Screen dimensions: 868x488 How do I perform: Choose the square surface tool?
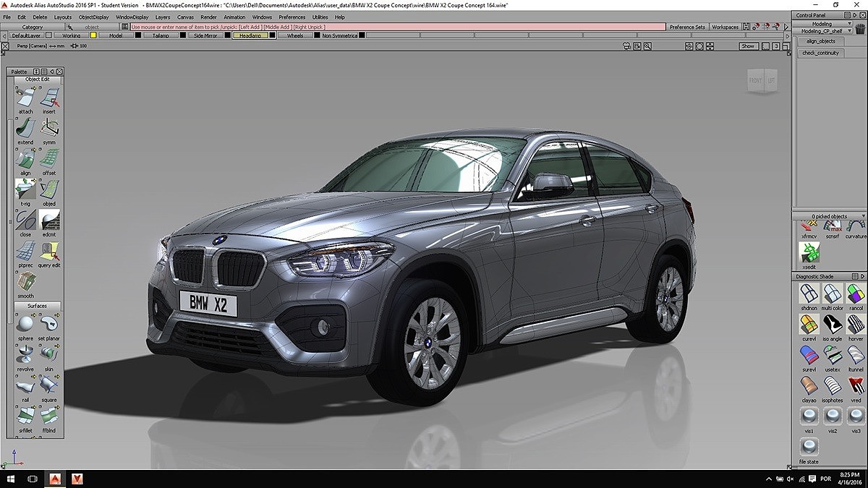point(49,384)
